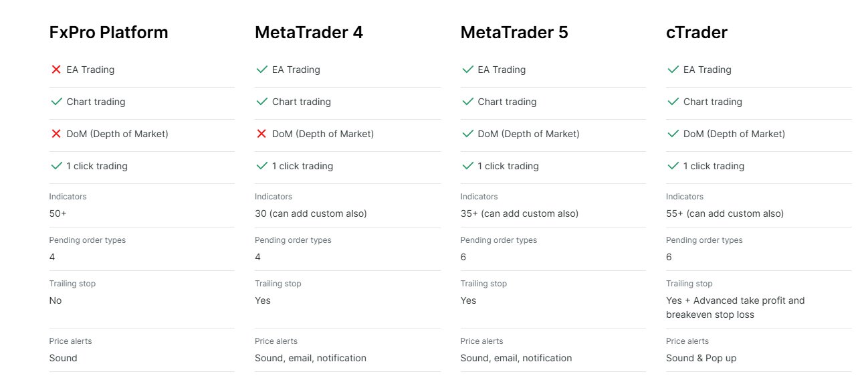The image size is (868, 376).
Task: Click the green check beside cTrader EA Trading
Action: (673, 70)
